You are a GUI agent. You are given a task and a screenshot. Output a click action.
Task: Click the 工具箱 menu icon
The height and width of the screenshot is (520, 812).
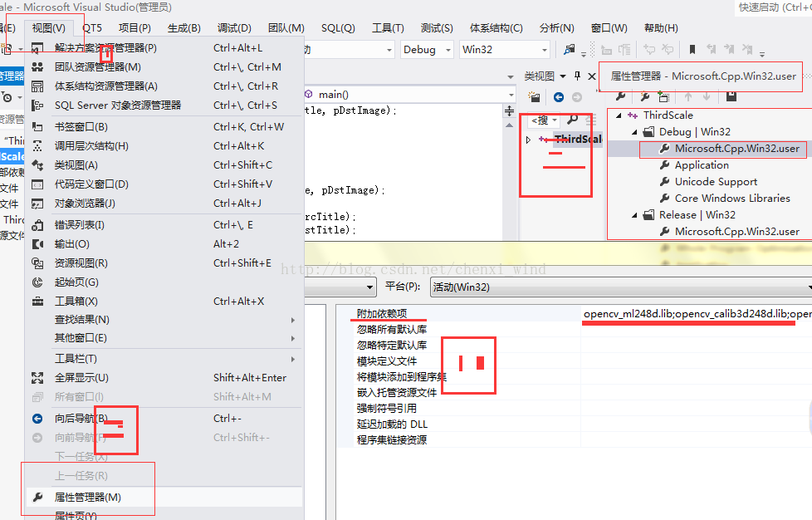tap(37, 302)
